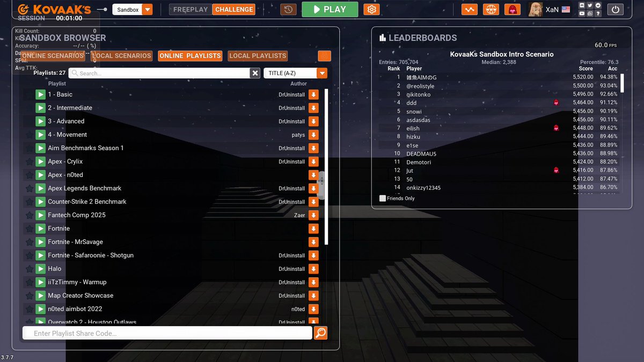Start the '4 - Movement' playlist
The image size is (644, 362).
[40, 135]
